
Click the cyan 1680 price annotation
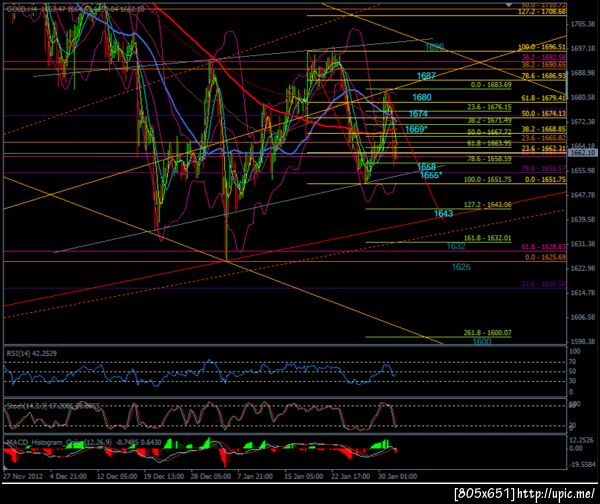coord(422,98)
